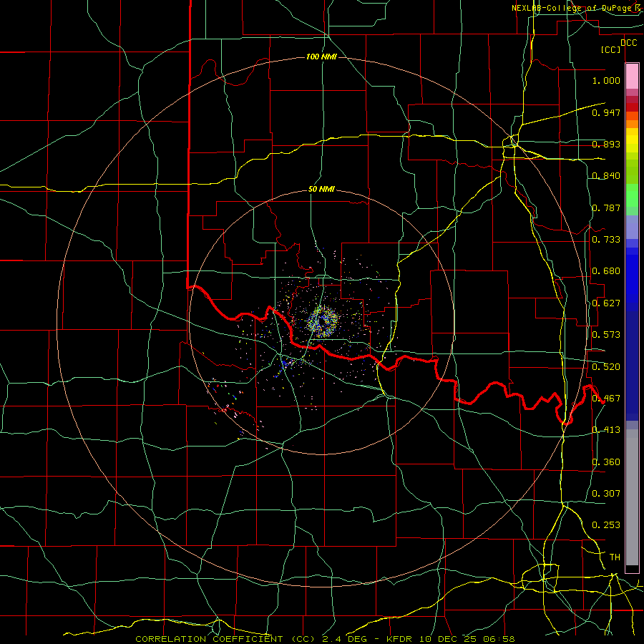Click the 50 NMI range ring label
The width and height of the screenshot is (644, 644).
321,190
